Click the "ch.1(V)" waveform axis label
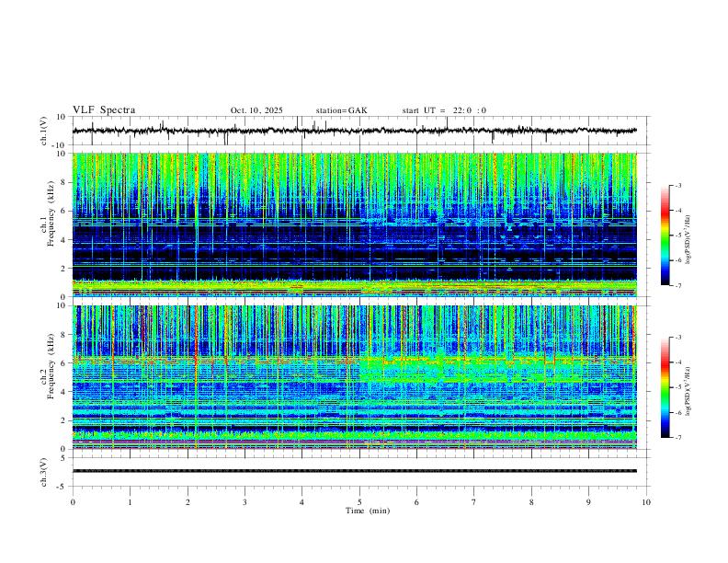 pos(44,131)
